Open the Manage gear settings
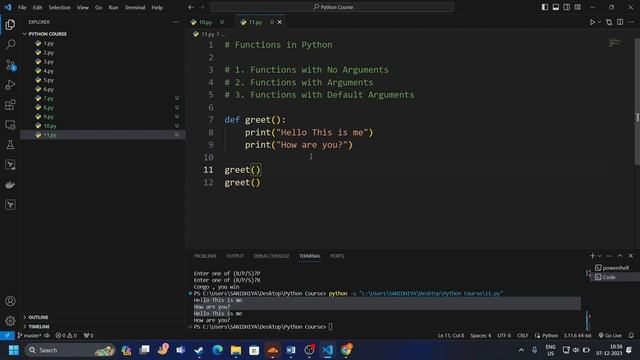 point(10,321)
